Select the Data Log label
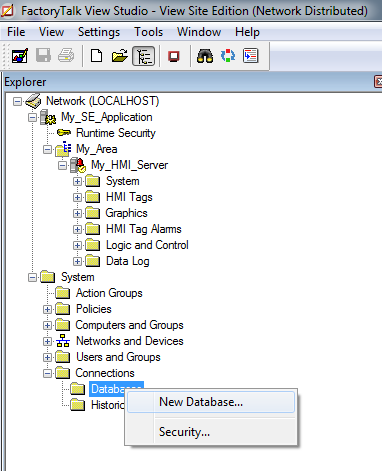382x471 pixels. pyautogui.click(x=128, y=261)
